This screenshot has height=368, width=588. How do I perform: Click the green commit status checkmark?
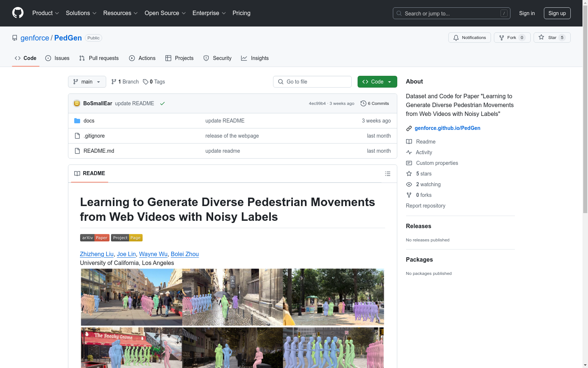coord(162,103)
